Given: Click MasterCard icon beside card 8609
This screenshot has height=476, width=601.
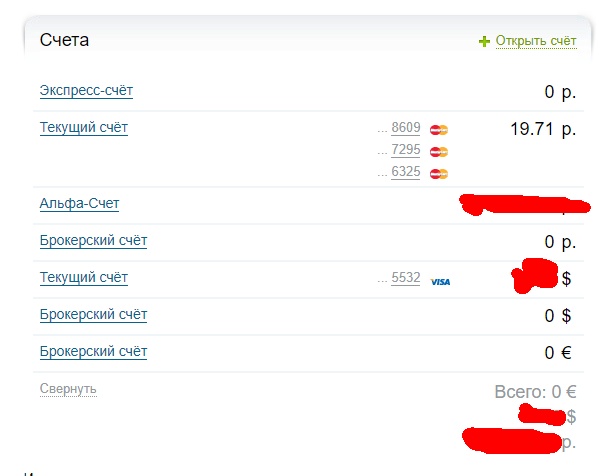Looking at the screenshot, I should click(x=439, y=130).
